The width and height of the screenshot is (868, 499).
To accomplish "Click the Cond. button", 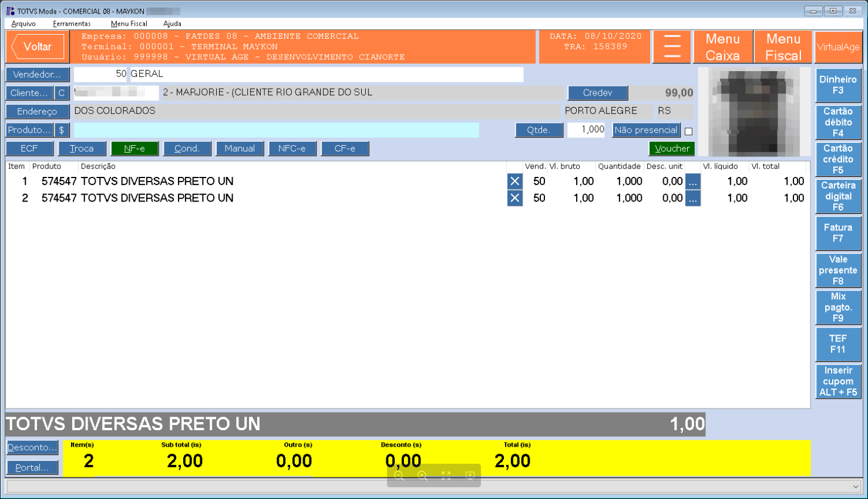I will (187, 149).
